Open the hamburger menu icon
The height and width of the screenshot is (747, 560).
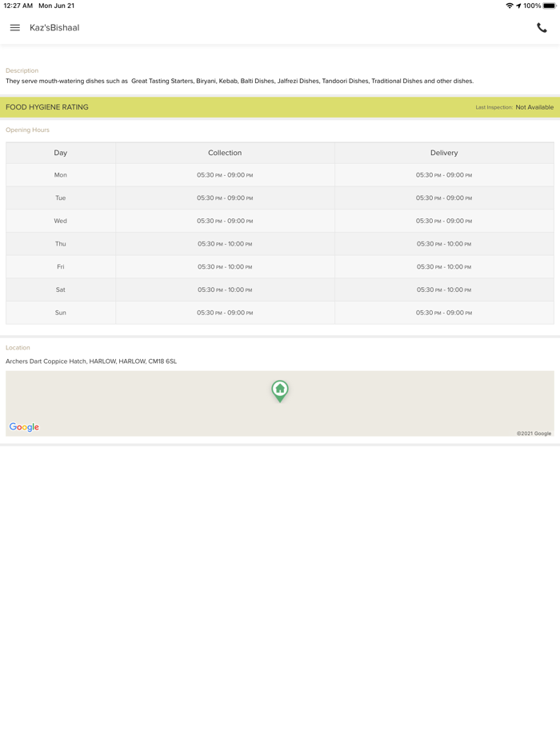(14, 28)
